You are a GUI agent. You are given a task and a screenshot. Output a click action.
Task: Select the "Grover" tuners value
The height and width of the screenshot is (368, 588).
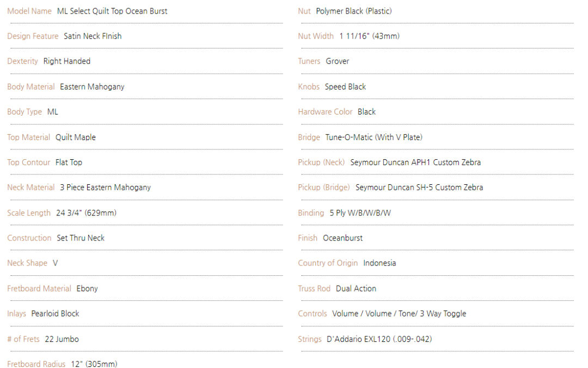338,61
